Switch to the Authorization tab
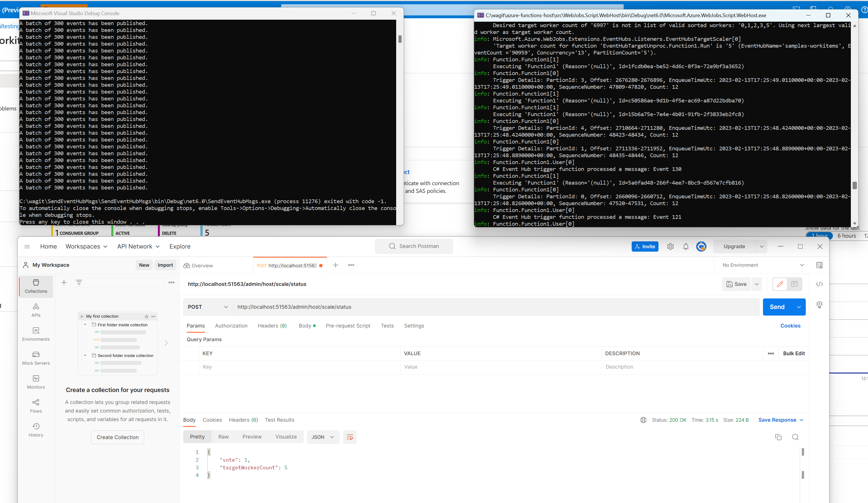The width and height of the screenshot is (868, 503). [x=231, y=326]
